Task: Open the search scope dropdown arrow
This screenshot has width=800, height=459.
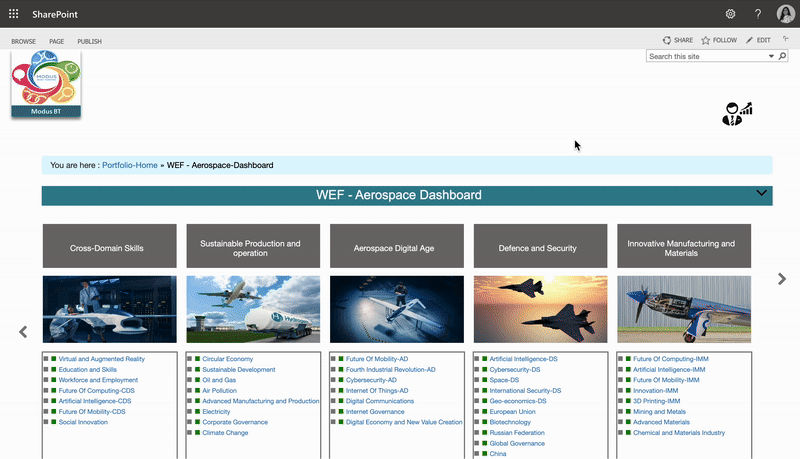Action: (771, 56)
